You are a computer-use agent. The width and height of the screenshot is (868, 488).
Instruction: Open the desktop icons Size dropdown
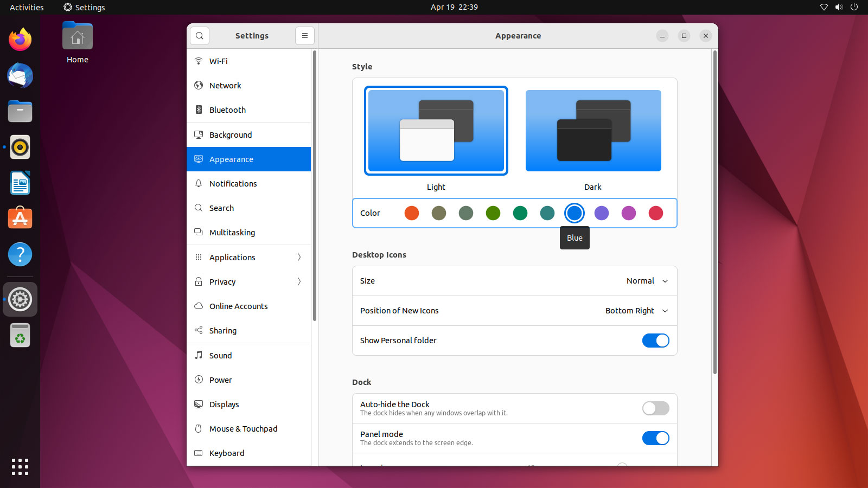tap(647, 281)
